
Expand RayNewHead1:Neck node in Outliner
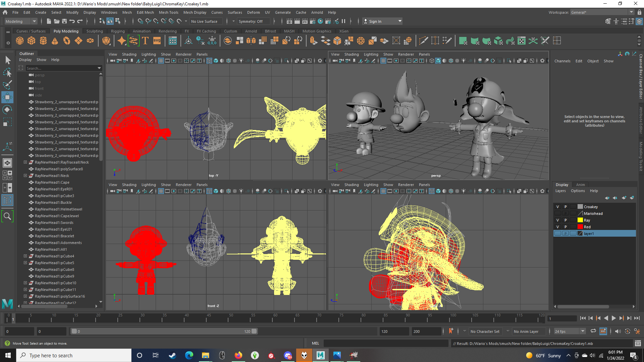(25, 176)
